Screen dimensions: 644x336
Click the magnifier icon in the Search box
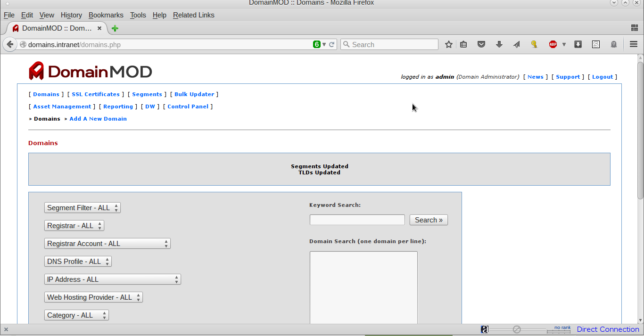[347, 44]
